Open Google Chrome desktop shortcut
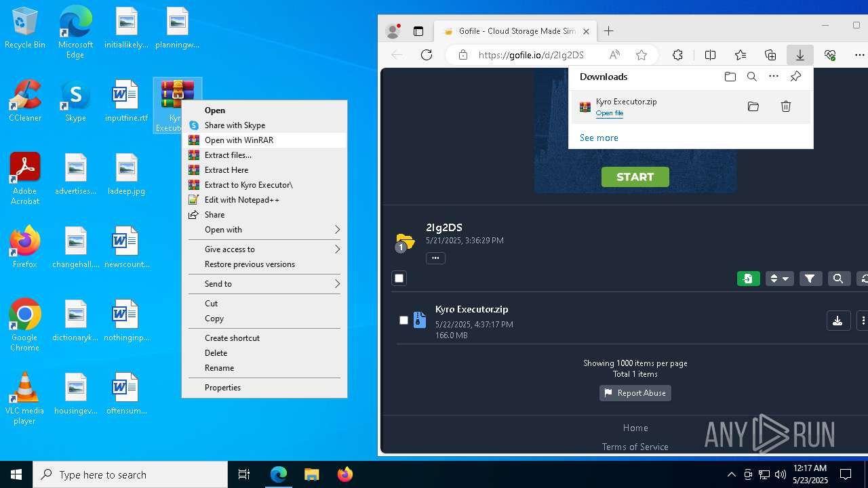 25,325
